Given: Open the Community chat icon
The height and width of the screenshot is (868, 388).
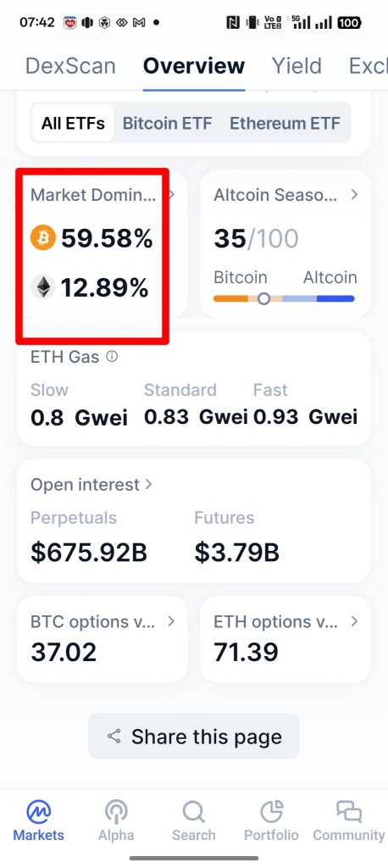Looking at the screenshot, I should [349, 812].
